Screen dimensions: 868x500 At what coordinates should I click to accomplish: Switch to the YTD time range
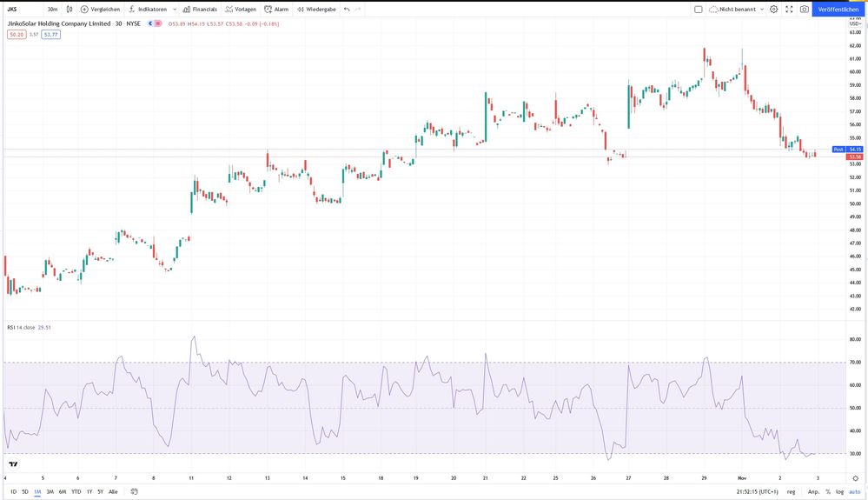coord(76,491)
